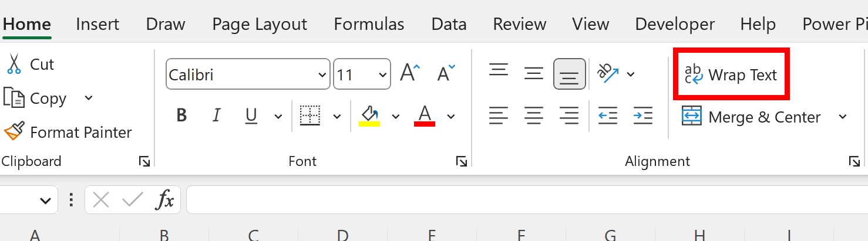Switch to the Formulas ribbon tab

369,24
